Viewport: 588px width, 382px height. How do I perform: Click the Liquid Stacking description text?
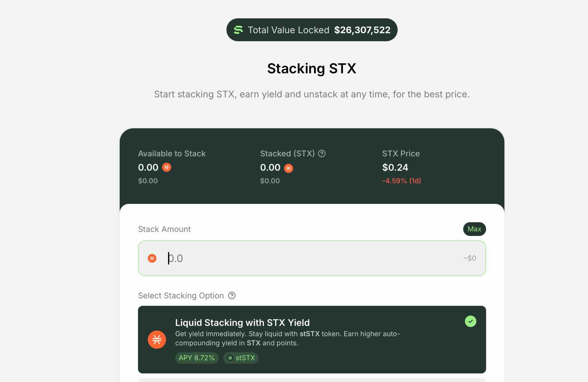tap(287, 338)
